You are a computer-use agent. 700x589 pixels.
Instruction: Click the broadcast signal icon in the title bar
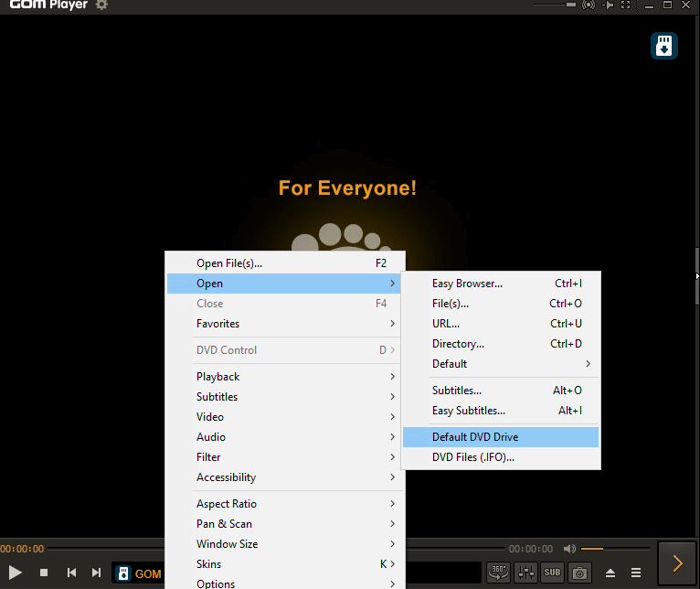coord(589,5)
